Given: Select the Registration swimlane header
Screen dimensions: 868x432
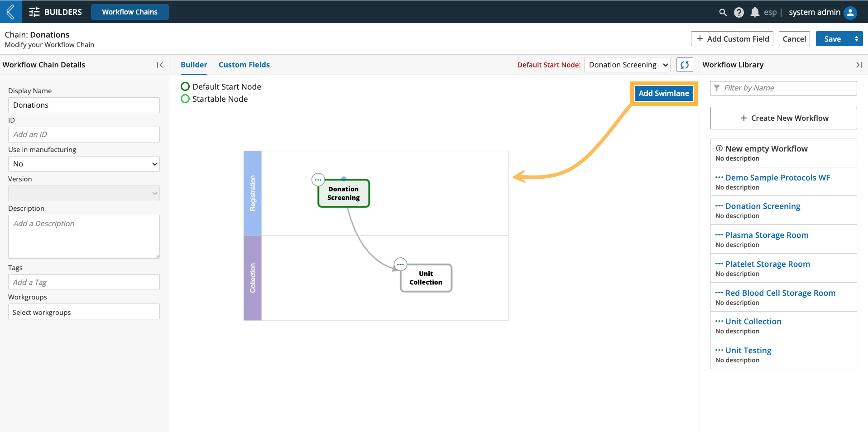Looking at the screenshot, I should coord(253,193).
